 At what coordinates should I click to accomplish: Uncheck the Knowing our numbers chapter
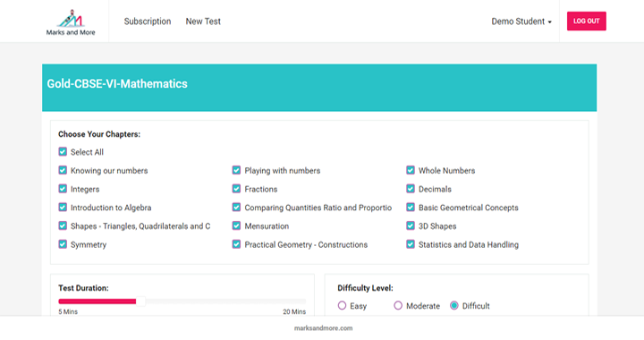pos(63,170)
